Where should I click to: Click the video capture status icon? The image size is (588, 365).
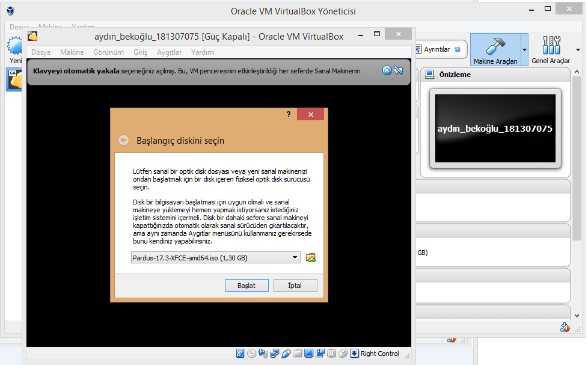(x=320, y=354)
